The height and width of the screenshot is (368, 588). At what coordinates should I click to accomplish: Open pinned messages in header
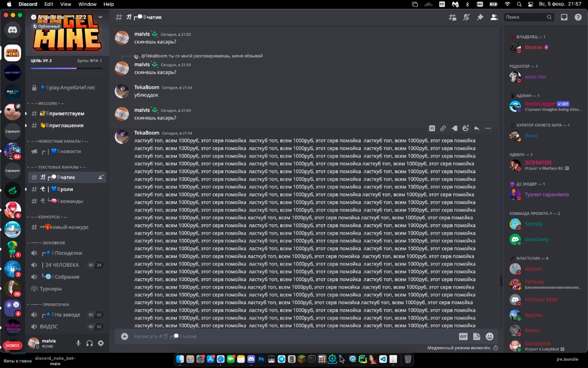tap(480, 17)
